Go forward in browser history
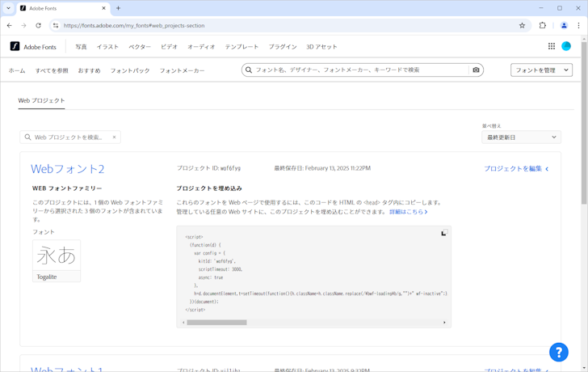The height and width of the screenshot is (372, 588). click(x=23, y=26)
